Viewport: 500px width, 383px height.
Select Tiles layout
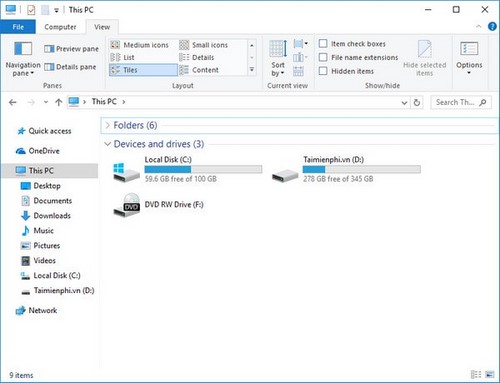[143, 70]
